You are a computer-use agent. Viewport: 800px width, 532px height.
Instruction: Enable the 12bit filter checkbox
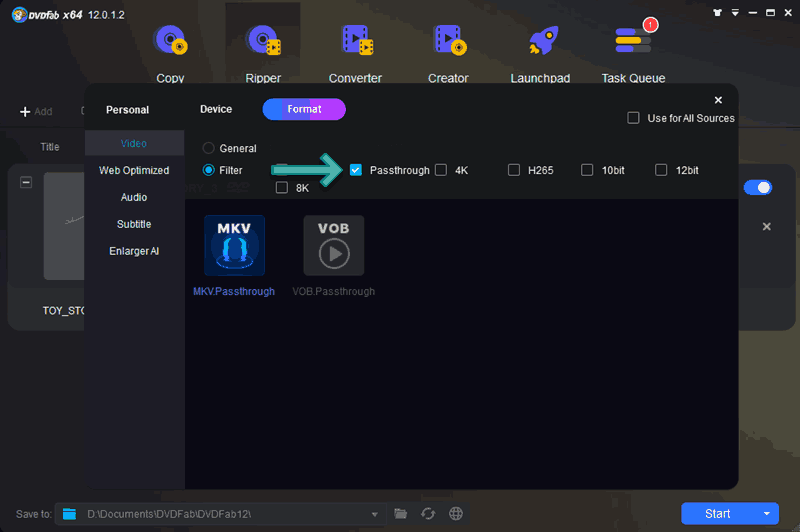pos(661,170)
